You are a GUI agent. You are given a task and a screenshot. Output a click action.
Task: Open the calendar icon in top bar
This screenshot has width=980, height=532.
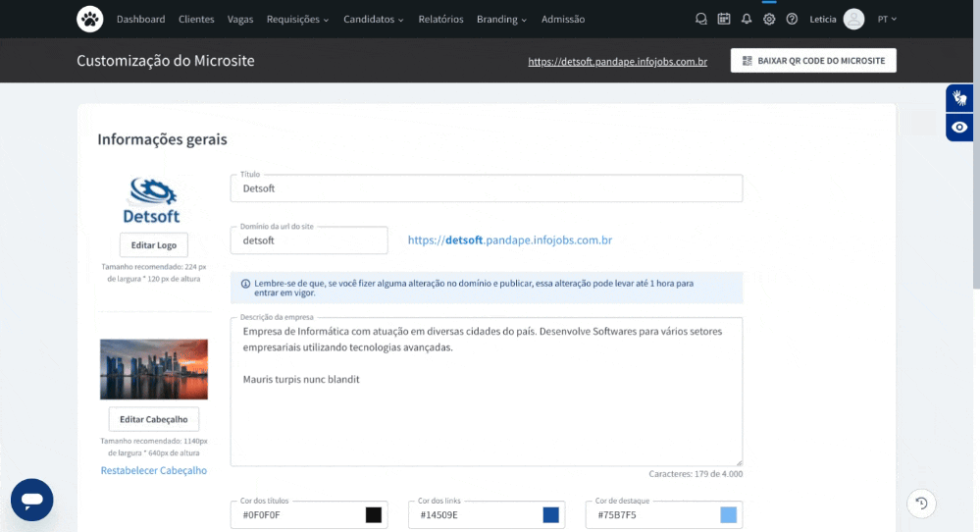pyautogui.click(x=724, y=20)
